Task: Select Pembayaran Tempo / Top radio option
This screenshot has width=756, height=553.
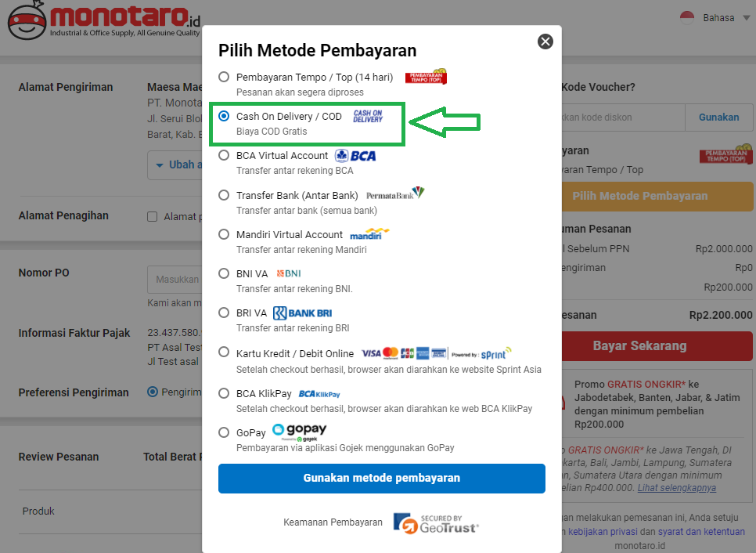Action: pos(224,77)
